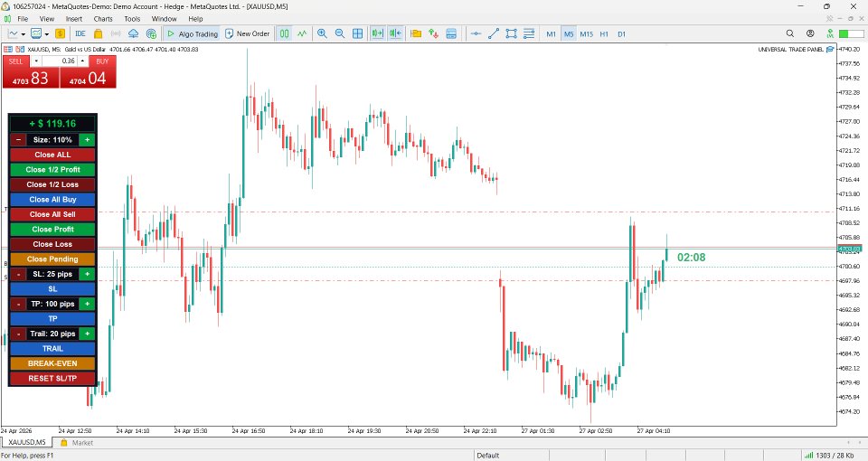Increase panel Size 110% with plus
Viewport: 868px width, 461px height.
point(87,140)
